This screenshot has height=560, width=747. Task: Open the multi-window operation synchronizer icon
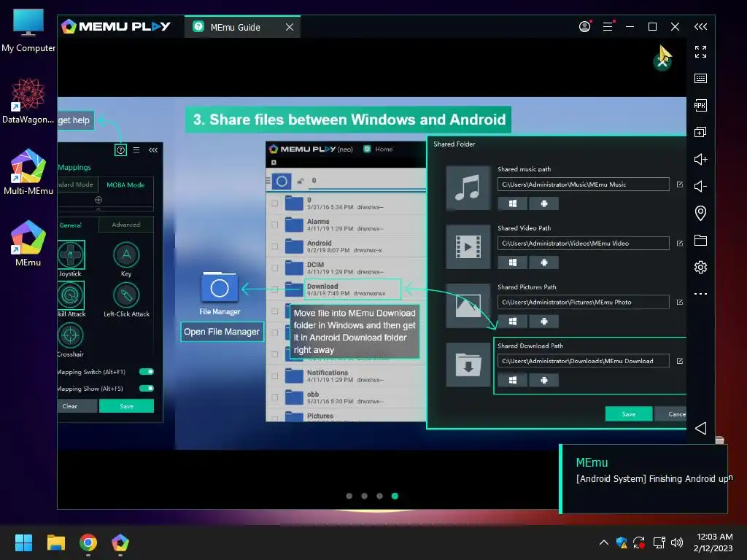coord(700,132)
